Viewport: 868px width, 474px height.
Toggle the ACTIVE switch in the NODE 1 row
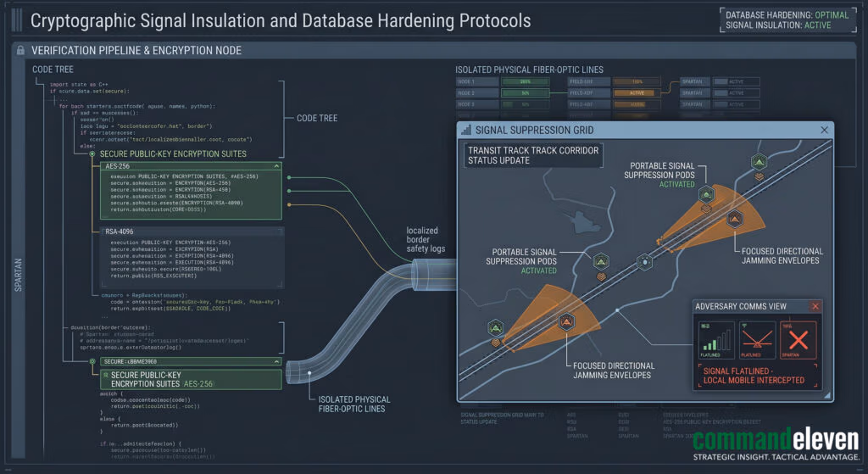(737, 81)
